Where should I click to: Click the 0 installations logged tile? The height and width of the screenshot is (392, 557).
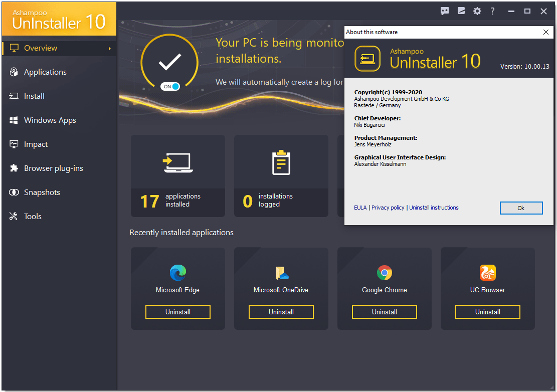tap(281, 176)
